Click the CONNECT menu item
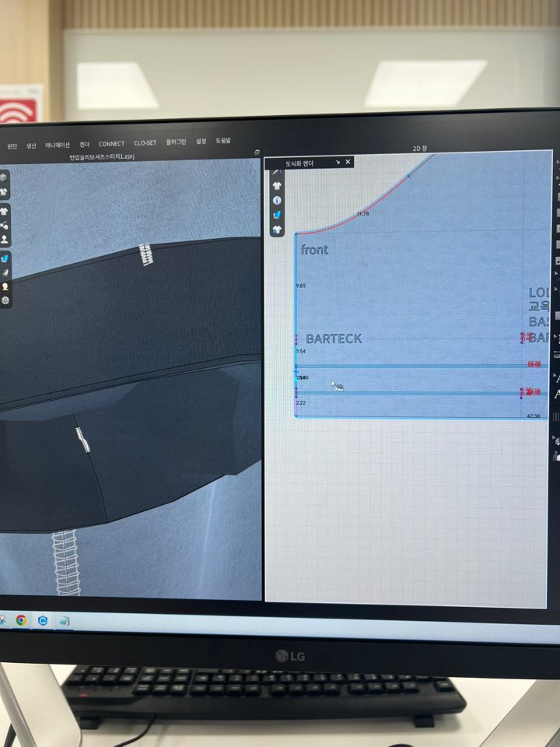Image resolution: width=560 pixels, height=747 pixels. click(x=111, y=144)
